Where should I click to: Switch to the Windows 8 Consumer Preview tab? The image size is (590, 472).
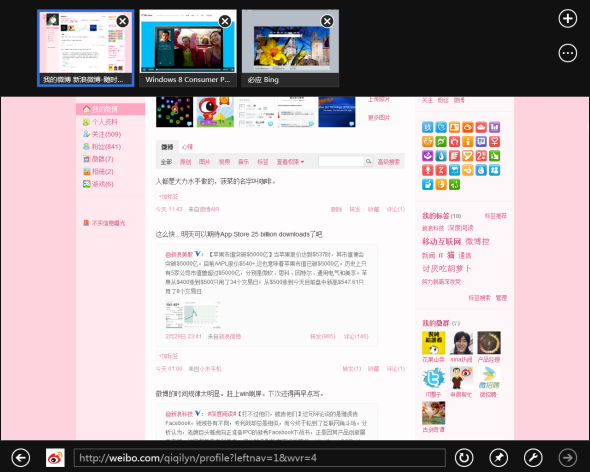coord(188,48)
